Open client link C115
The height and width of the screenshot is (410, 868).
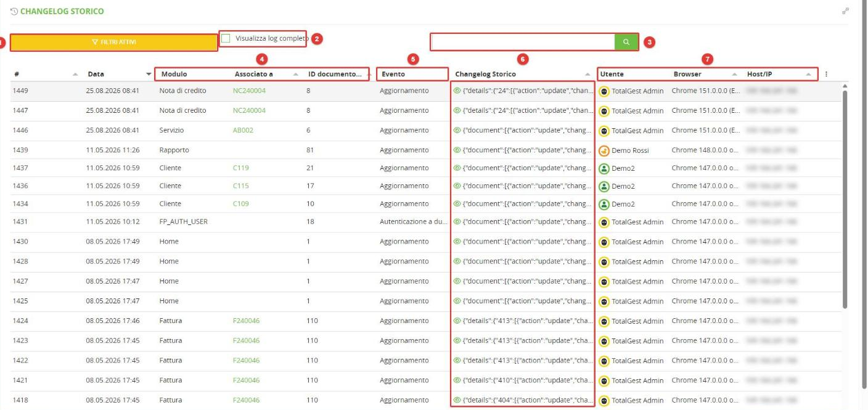pos(240,186)
